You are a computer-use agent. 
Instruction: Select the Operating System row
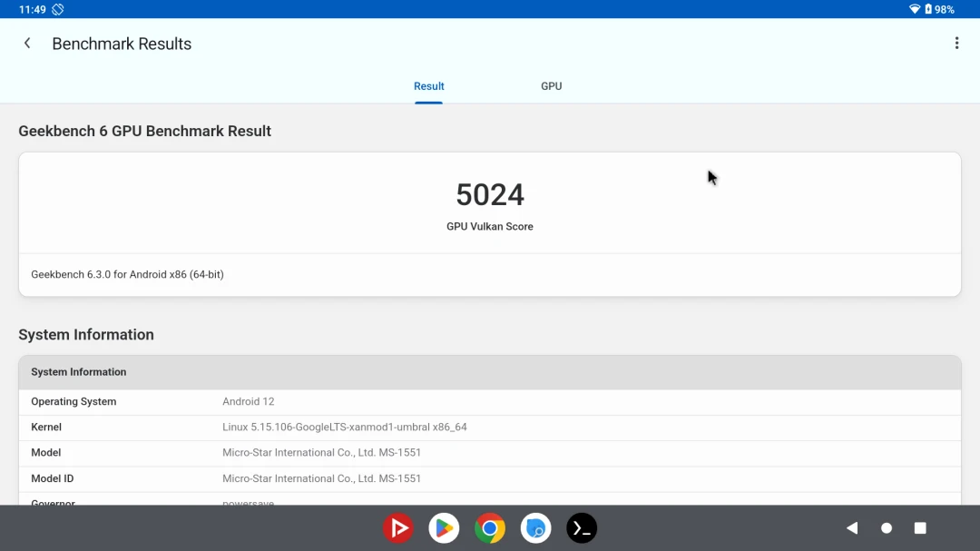coord(490,402)
